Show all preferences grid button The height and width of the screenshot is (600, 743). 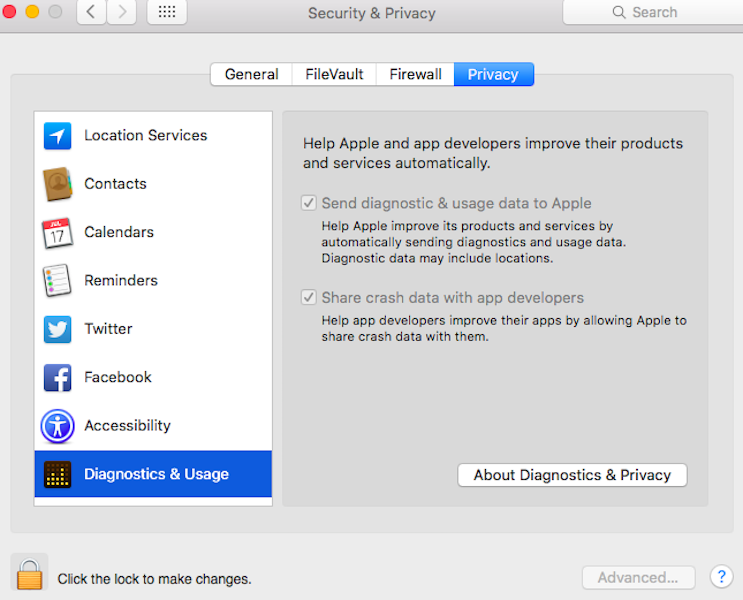[x=167, y=12]
